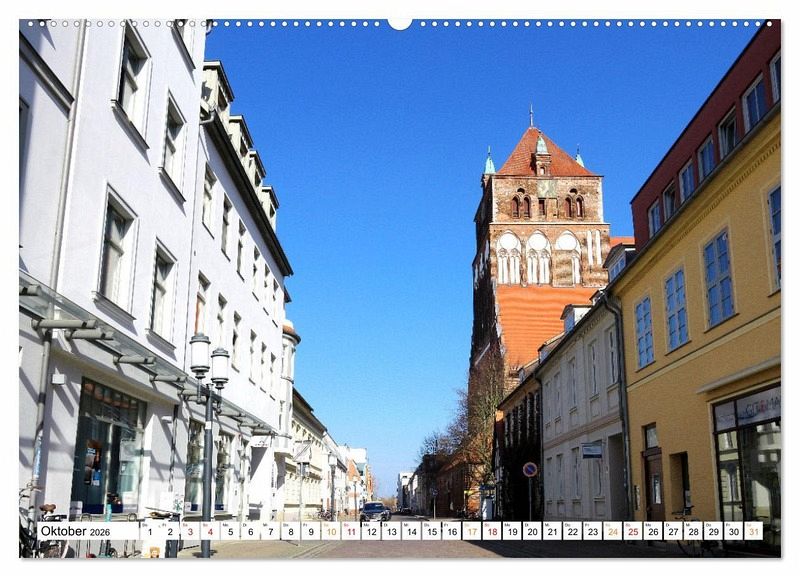Select day 12 in the calendar strip
Viewport: 800px width, 577px height.
click(x=371, y=531)
